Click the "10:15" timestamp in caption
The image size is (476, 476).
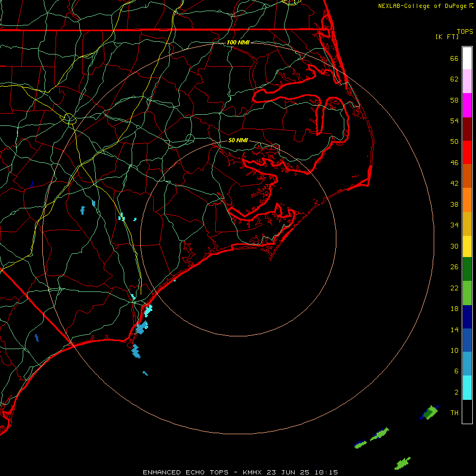pos(326,472)
